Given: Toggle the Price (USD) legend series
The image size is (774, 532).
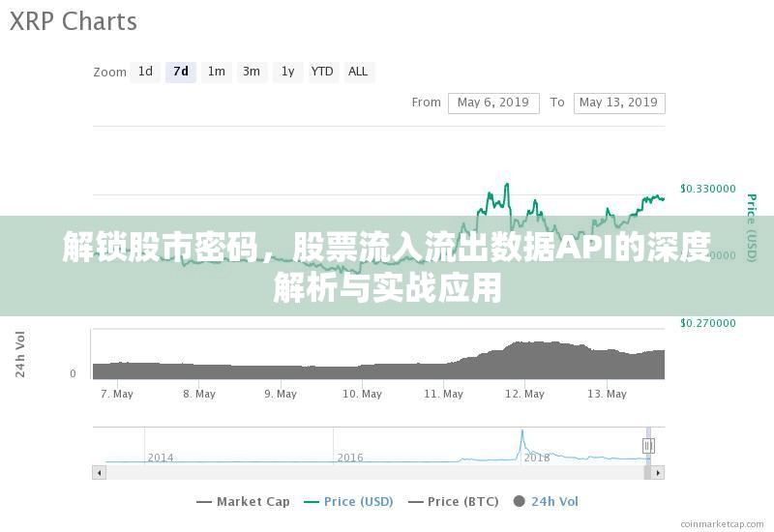Looking at the screenshot, I should pyautogui.click(x=349, y=502).
